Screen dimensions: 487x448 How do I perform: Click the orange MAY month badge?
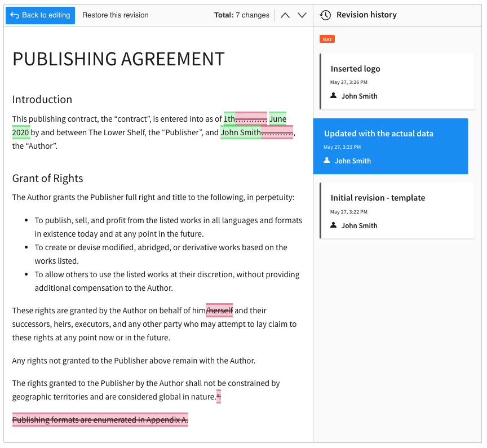(327, 39)
